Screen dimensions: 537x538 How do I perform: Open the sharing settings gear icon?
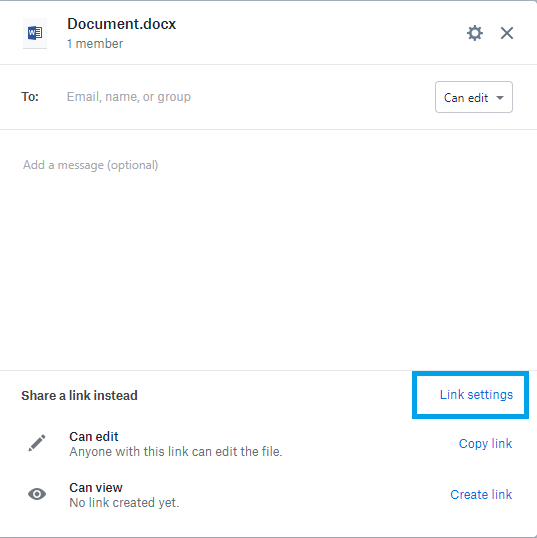click(475, 33)
